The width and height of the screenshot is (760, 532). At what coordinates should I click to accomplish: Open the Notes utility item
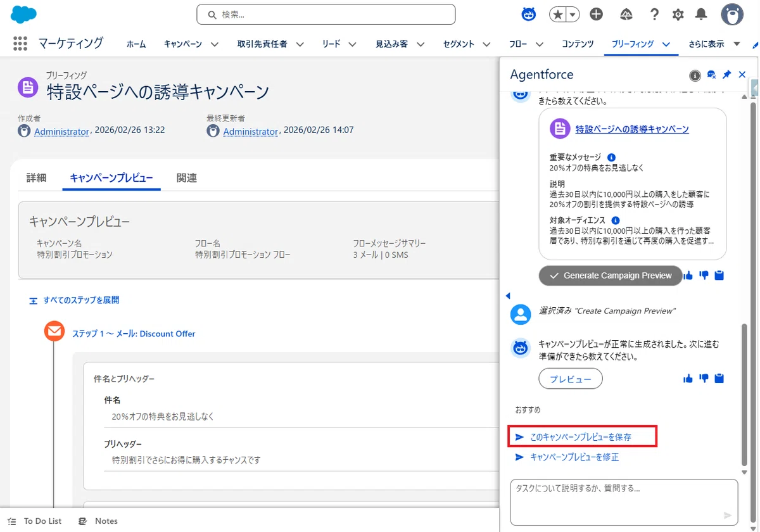click(x=98, y=521)
